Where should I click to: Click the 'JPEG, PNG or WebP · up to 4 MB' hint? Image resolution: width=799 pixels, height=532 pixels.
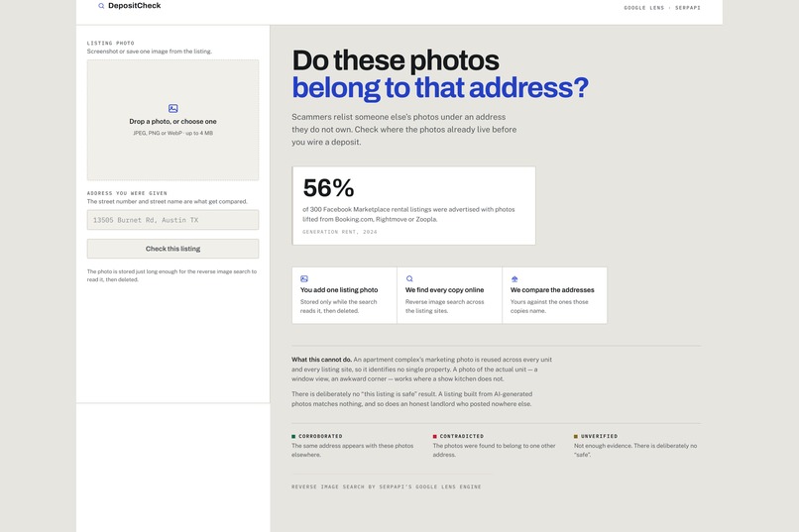(x=172, y=133)
